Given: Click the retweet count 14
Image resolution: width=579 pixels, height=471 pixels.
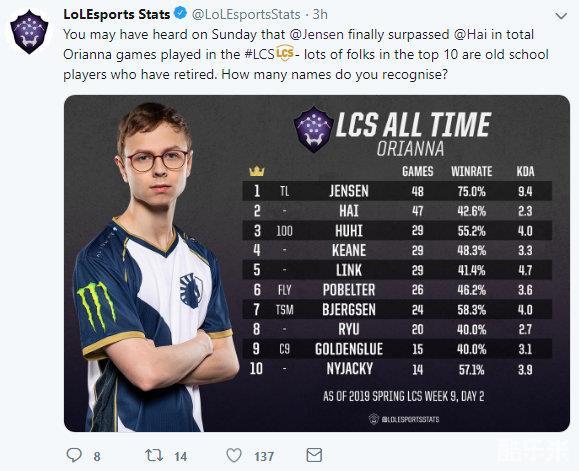Looking at the screenshot, I should pos(181,457).
